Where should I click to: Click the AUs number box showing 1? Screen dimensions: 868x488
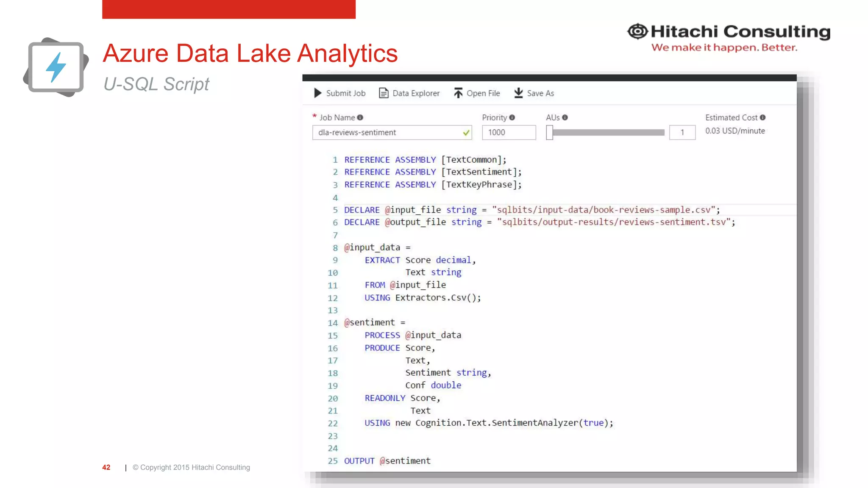click(x=682, y=133)
